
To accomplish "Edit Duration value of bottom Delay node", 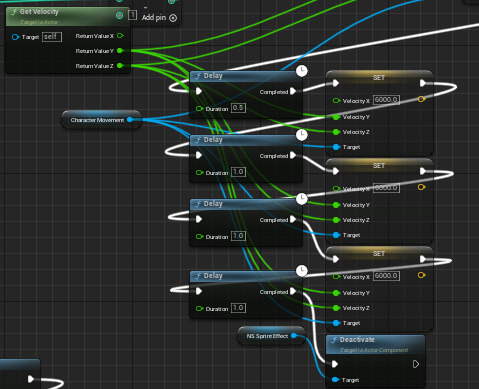I will coord(238,308).
